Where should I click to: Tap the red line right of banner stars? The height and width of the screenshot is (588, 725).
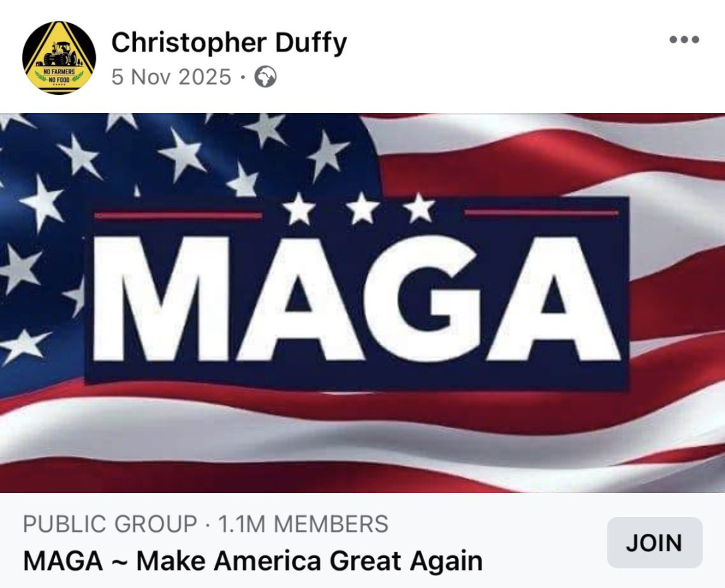point(542,213)
